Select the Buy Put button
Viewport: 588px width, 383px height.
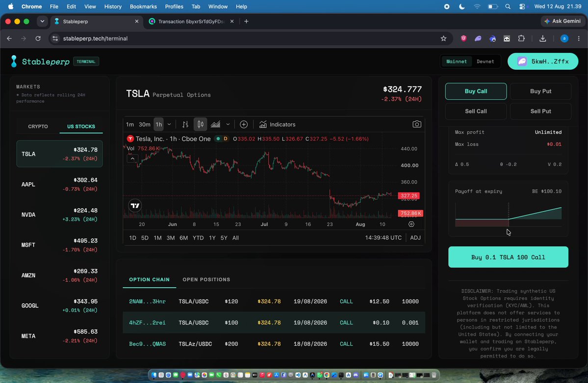[x=540, y=91]
